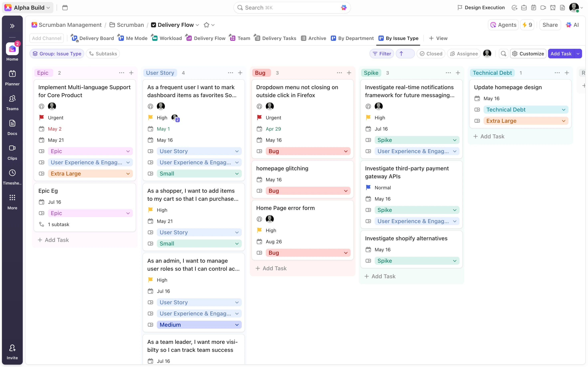
Task: Click the plus icon in Bug column header
Action: pos(349,73)
